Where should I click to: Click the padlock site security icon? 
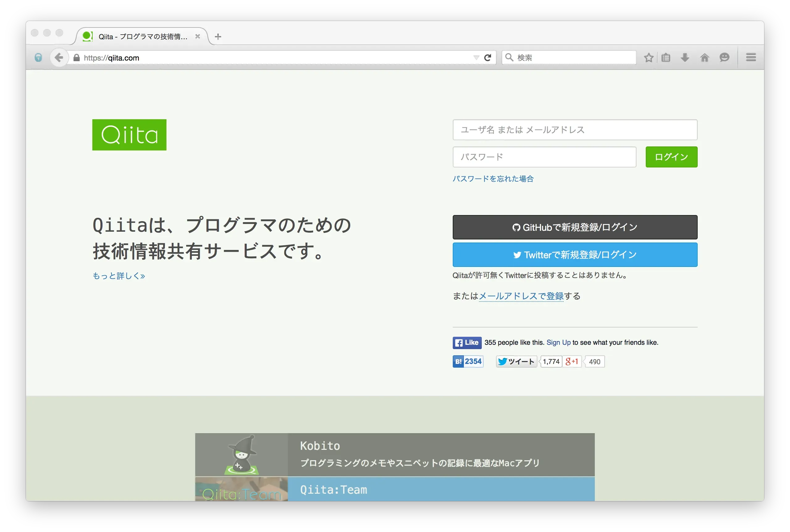(x=77, y=58)
